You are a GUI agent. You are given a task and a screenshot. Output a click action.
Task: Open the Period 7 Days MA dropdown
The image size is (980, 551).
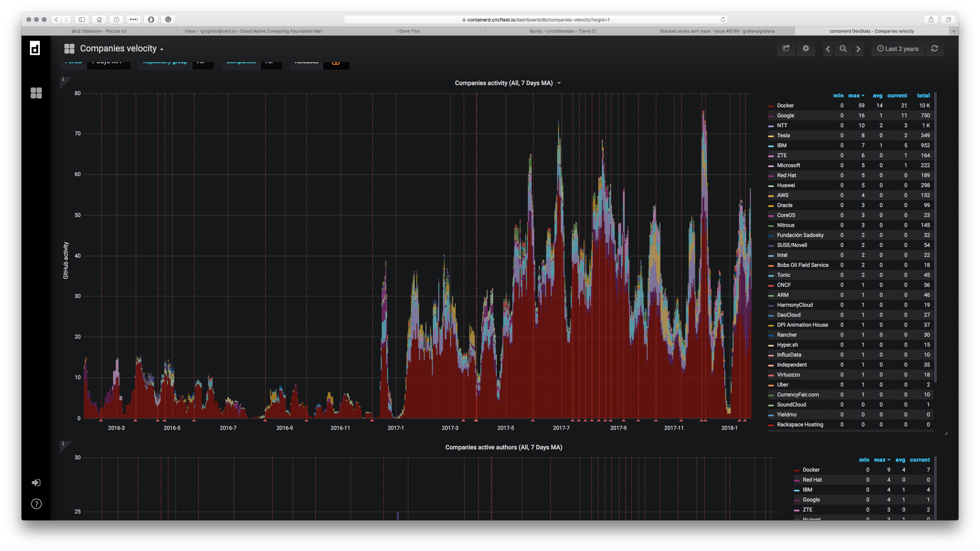(x=109, y=61)
